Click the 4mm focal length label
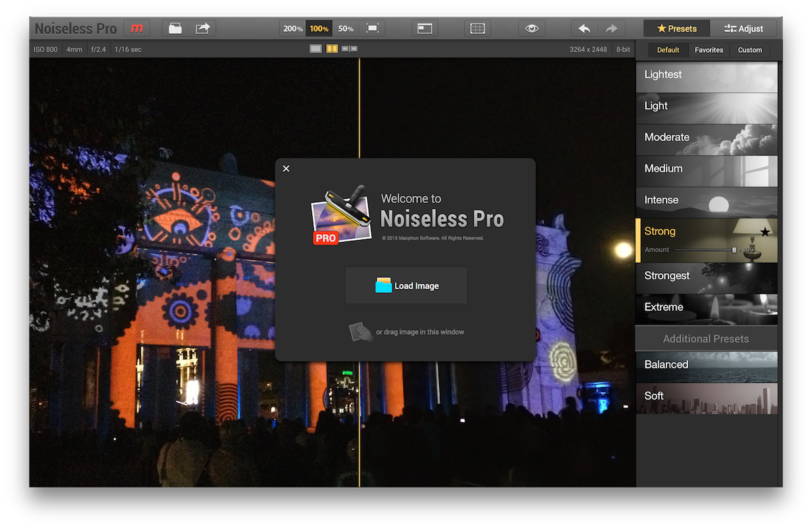 pyautogui.click(x=74, y=49)
